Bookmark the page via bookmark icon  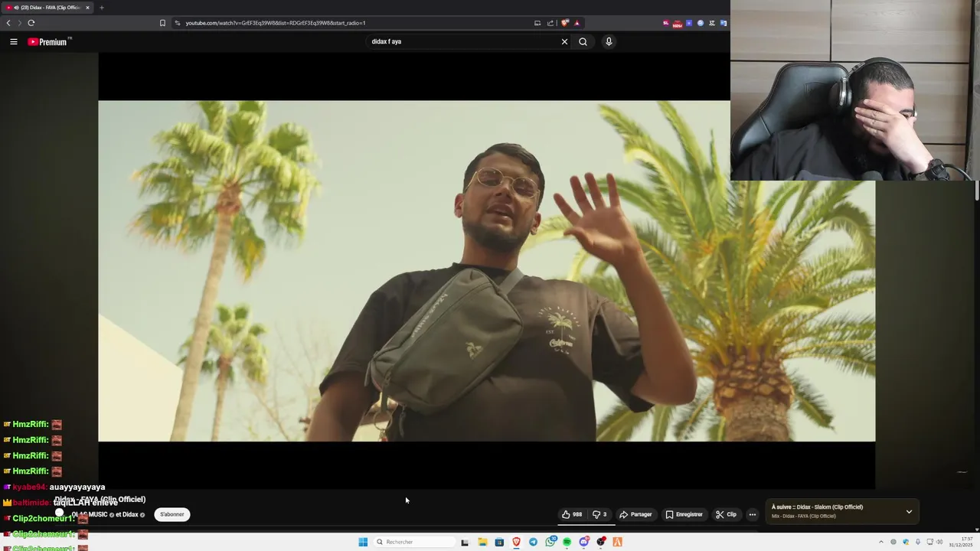point(162,23)
